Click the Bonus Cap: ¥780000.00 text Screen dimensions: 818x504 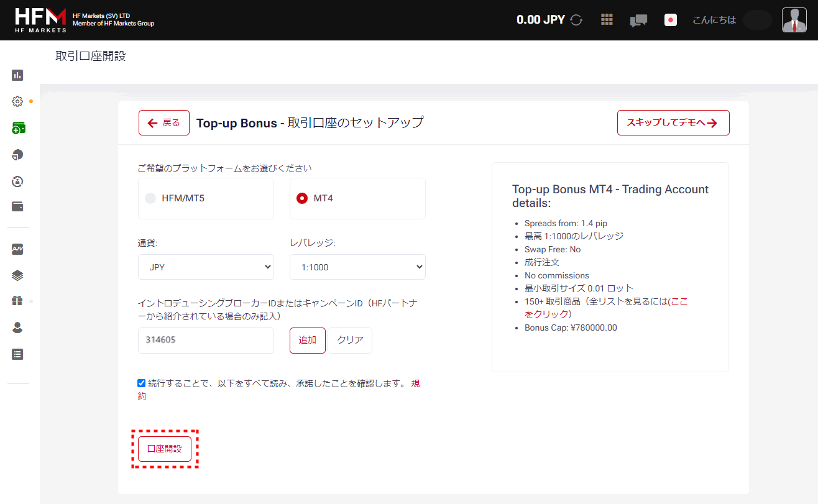[571, 328]
